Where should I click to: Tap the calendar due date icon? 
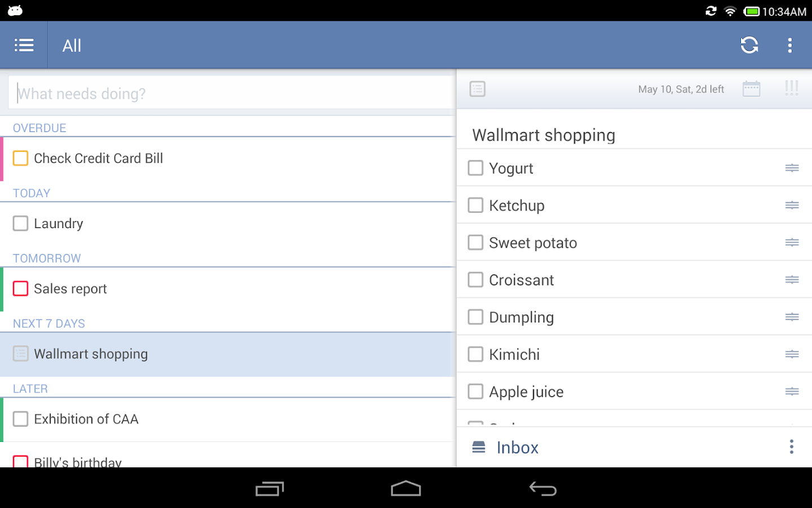[x=751, y=89]
